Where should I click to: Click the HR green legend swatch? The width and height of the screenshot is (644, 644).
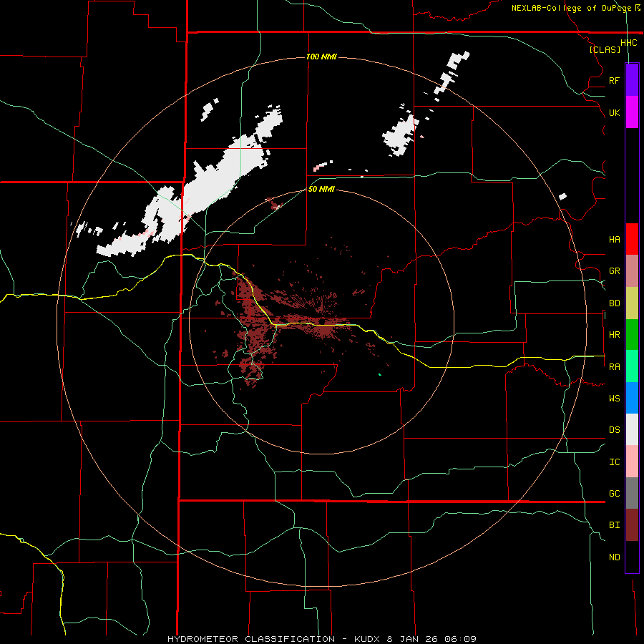click(632, 334)
